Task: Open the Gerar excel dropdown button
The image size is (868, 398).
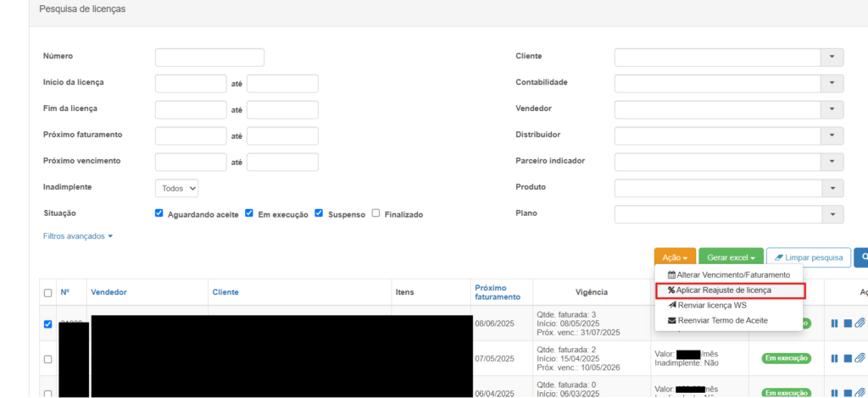Action: click(730, 257)
